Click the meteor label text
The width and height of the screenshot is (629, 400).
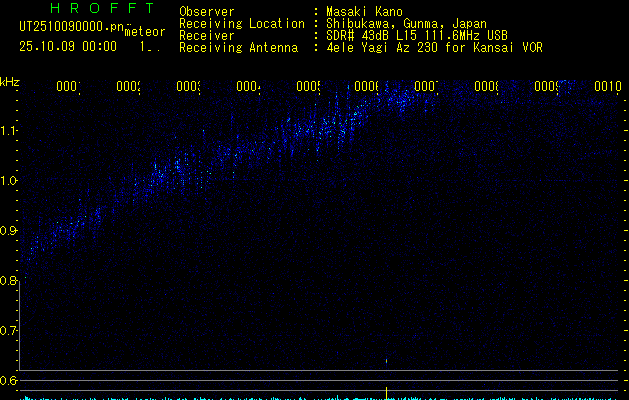145,31
